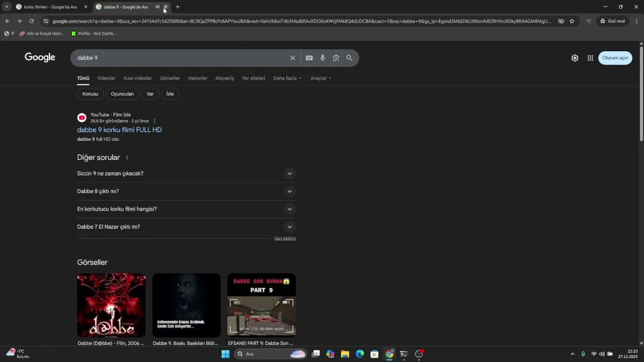Click the page vertical scrollbar

point(641,94)
